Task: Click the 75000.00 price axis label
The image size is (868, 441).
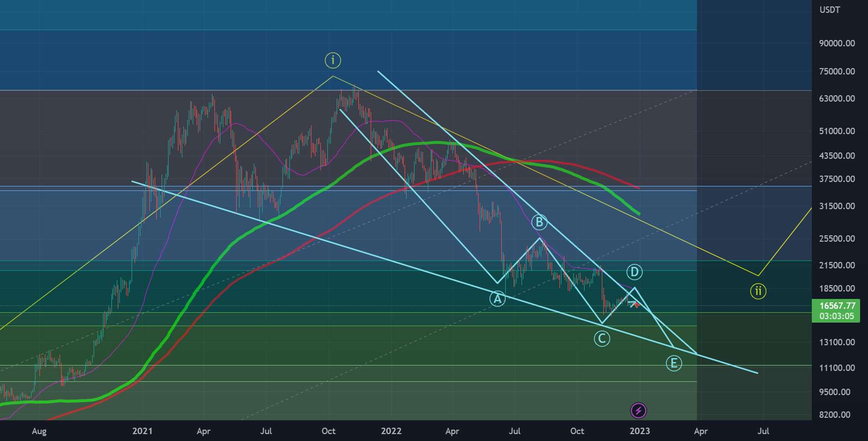Action: point(837,72)
